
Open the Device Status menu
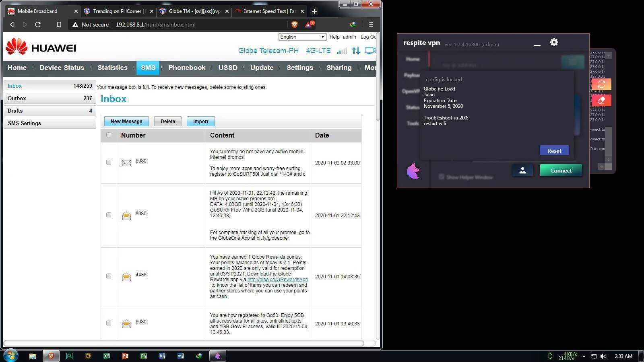(62, 68)
